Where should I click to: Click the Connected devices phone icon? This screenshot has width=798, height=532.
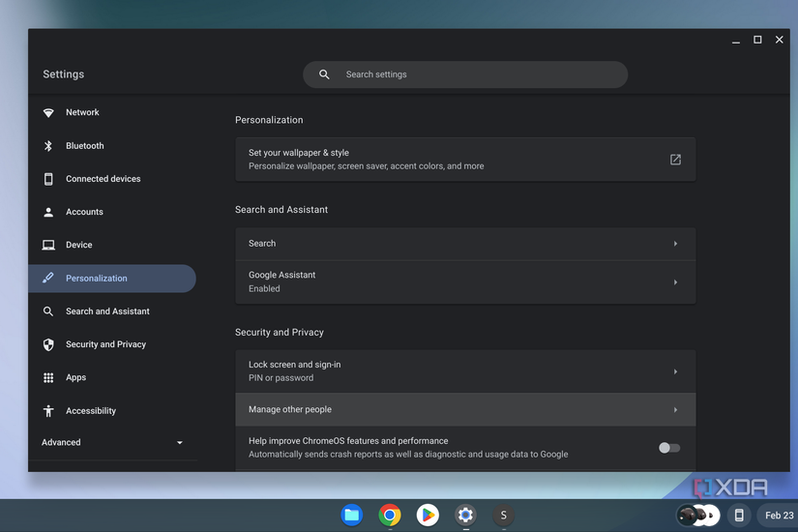[48, 179]
